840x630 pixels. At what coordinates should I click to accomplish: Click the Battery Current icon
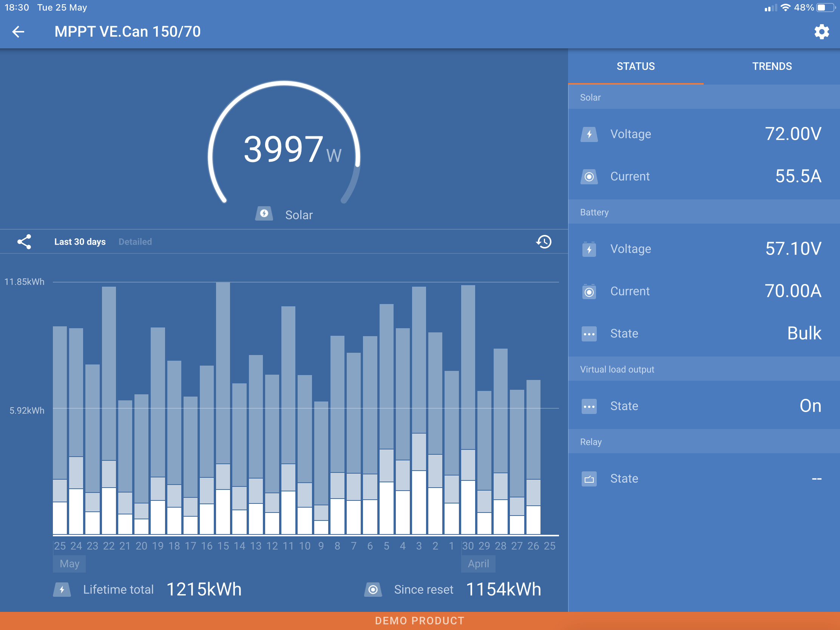[589, 292]
